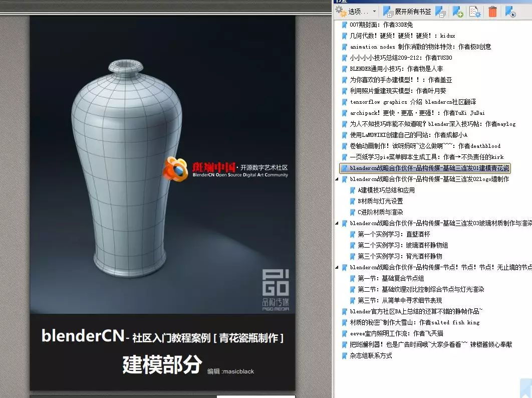Select bookmark 基础三连发03玻璃材质制作与渲染

(441, 223)
